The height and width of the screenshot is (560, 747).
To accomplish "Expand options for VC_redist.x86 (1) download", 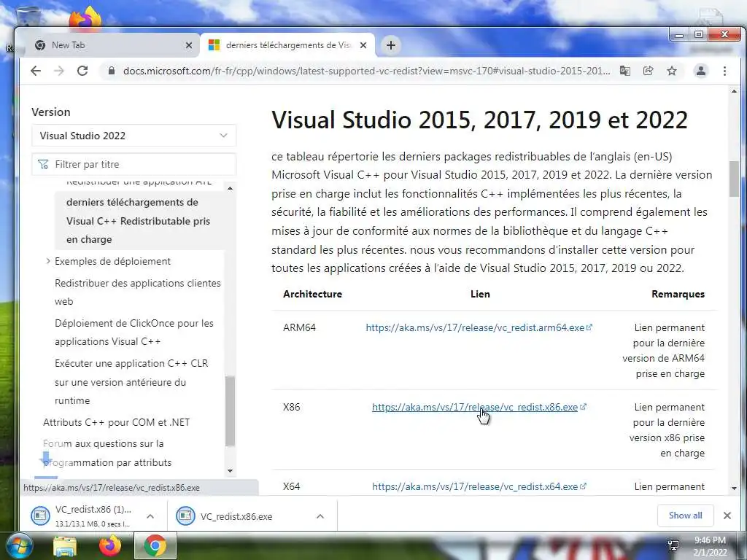I will tap(150, 516).
